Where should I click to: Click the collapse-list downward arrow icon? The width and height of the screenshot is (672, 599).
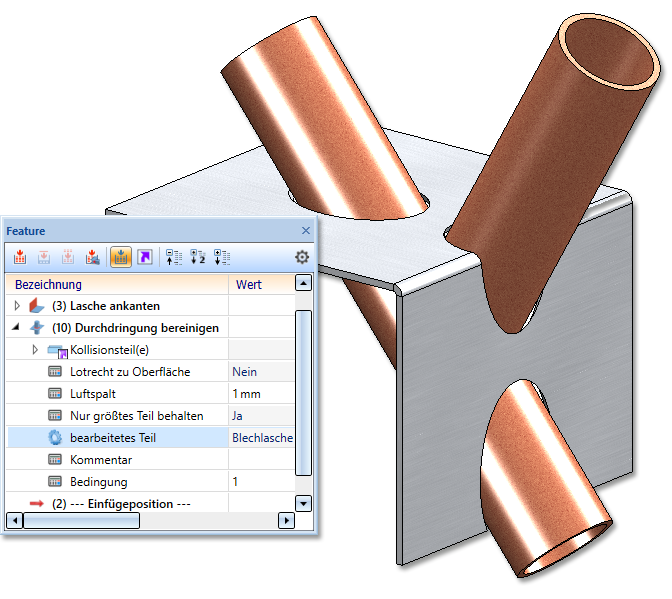[x=222, y=257]
